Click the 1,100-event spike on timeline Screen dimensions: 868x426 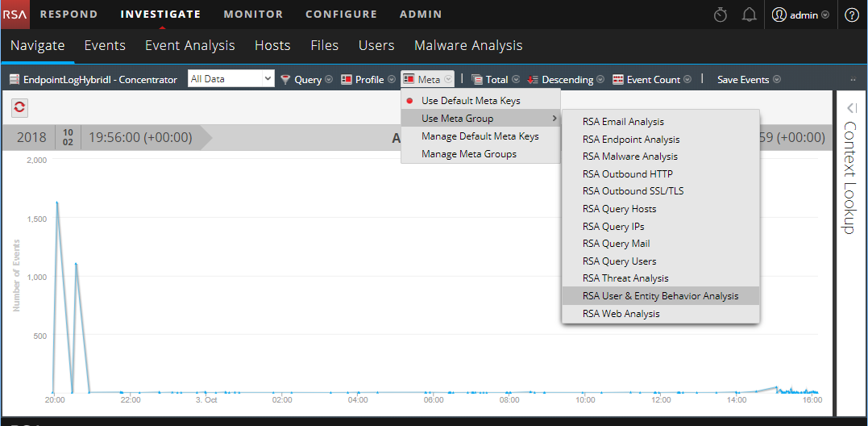[x=76, y=265]
